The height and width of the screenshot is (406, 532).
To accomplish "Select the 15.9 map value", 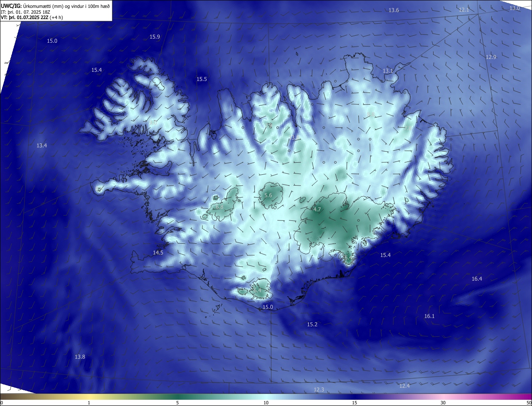I will point(155,37).
